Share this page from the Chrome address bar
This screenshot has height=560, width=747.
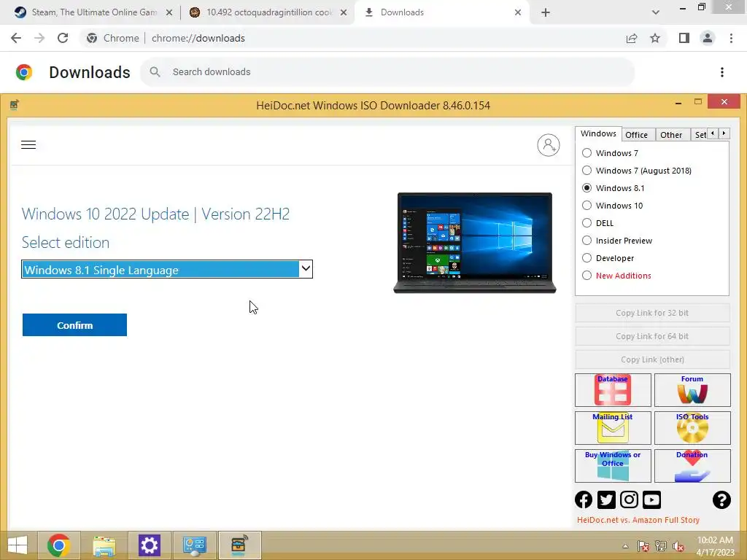coord(632,38)
